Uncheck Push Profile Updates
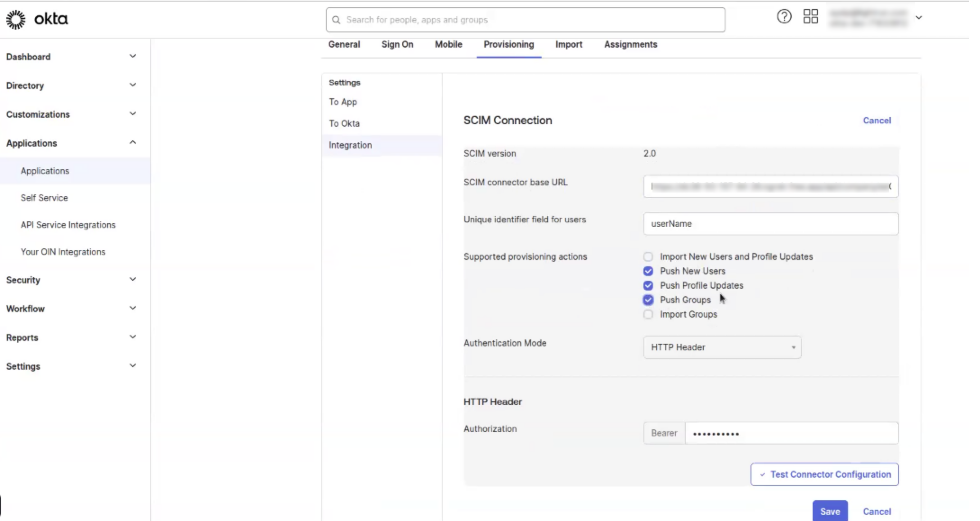 point(648,286)
